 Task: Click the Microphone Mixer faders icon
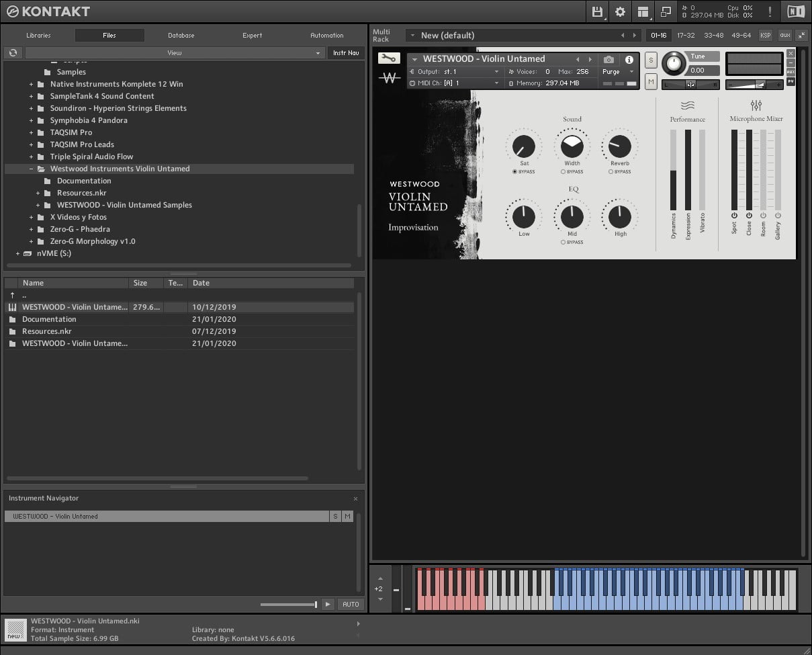756,105
